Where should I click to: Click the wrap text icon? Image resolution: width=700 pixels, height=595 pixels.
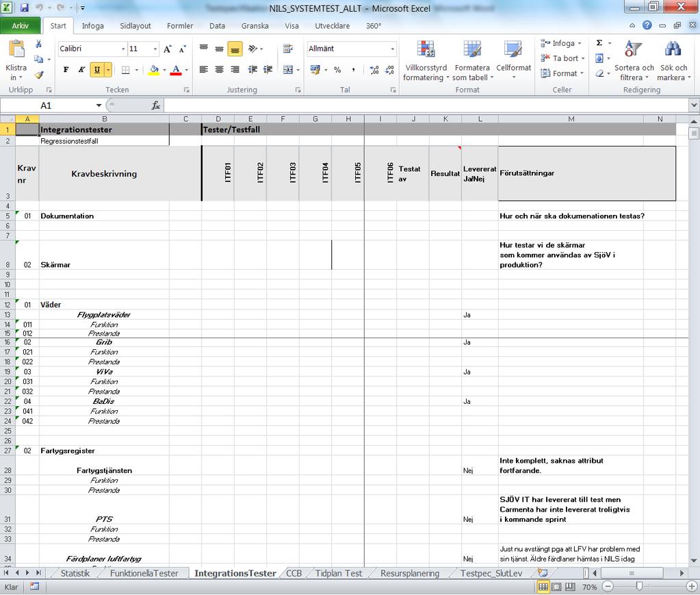(x=288, y=48)
